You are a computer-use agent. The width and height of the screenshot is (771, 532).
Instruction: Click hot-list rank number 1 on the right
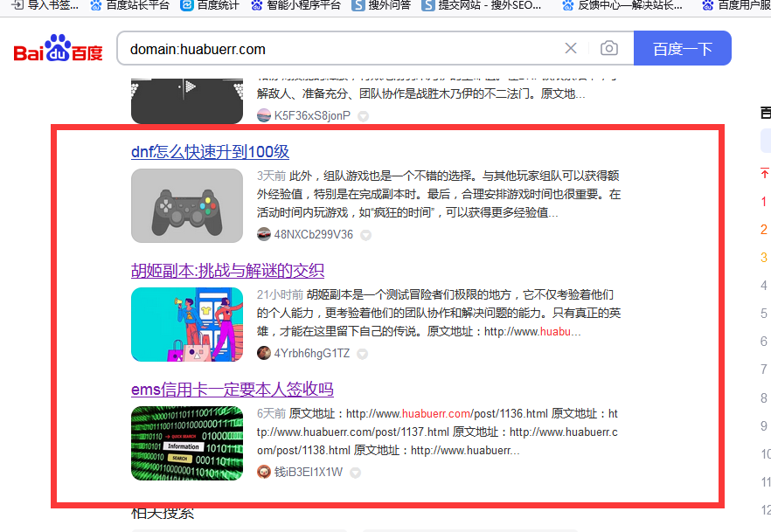pos(764,202)
